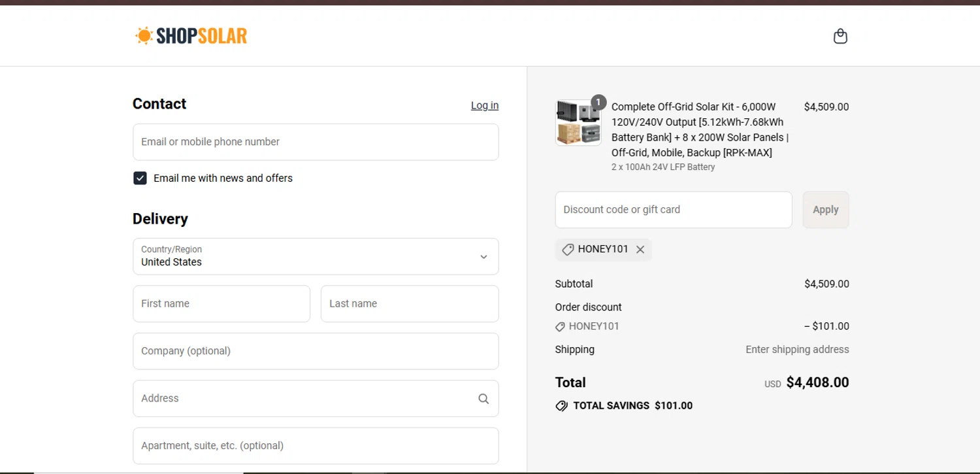The width and height of the screenshot is (980, 474).
Task: Click the Delivery heading
Action: point(160,219)
